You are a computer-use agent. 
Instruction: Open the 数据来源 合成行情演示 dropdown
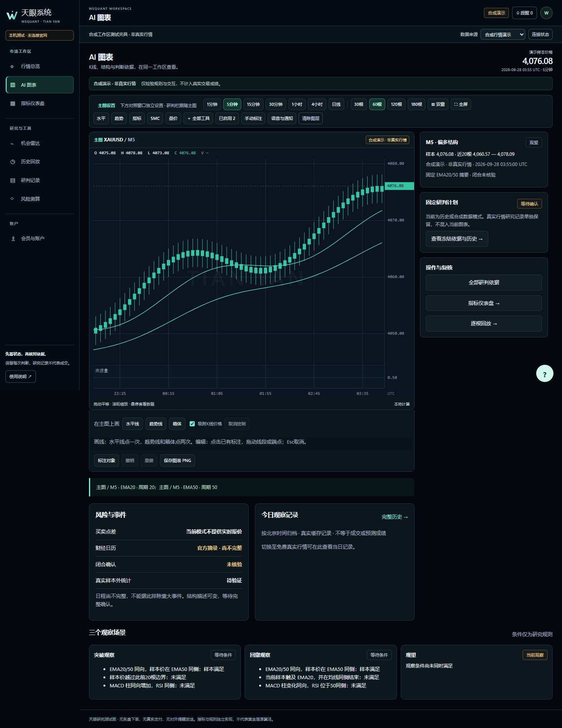click(503, 34)
